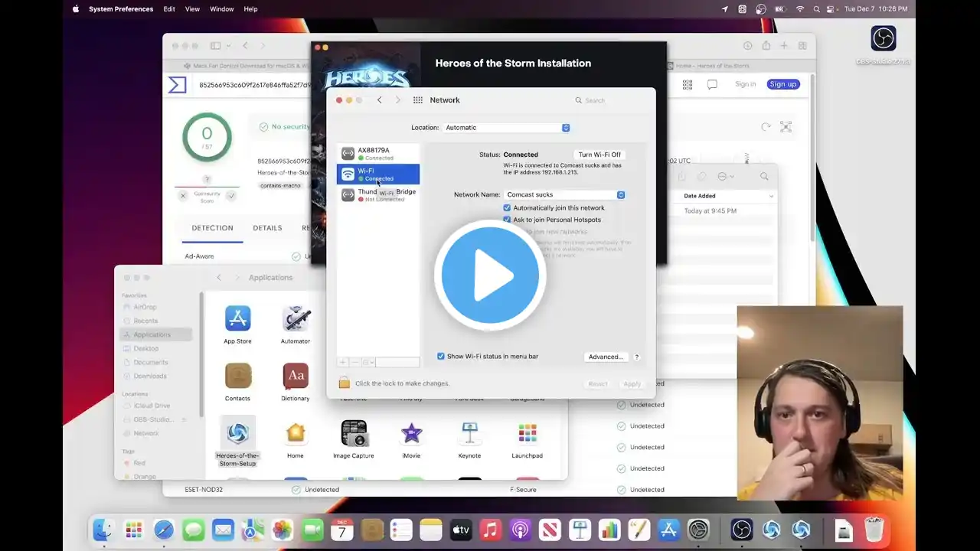Open the show-all grid icon in Network window
The width and height of the screenshot is (980, 551).
coord(418,100)
